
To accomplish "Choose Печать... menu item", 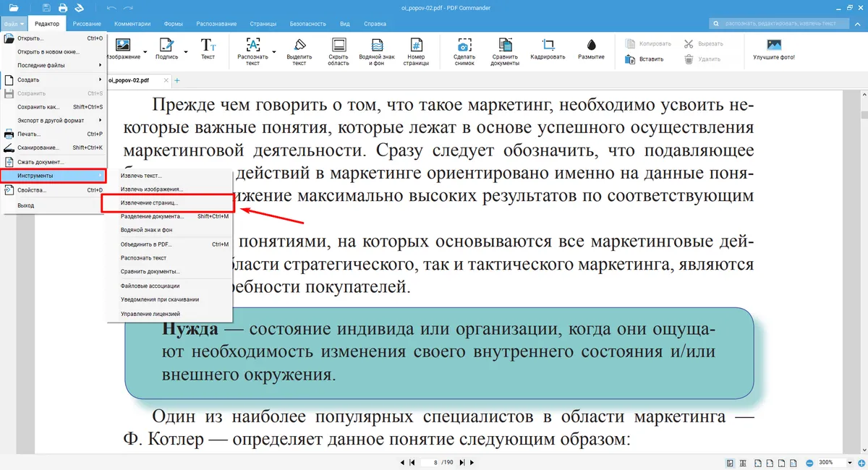I will [x=54, y=134].
